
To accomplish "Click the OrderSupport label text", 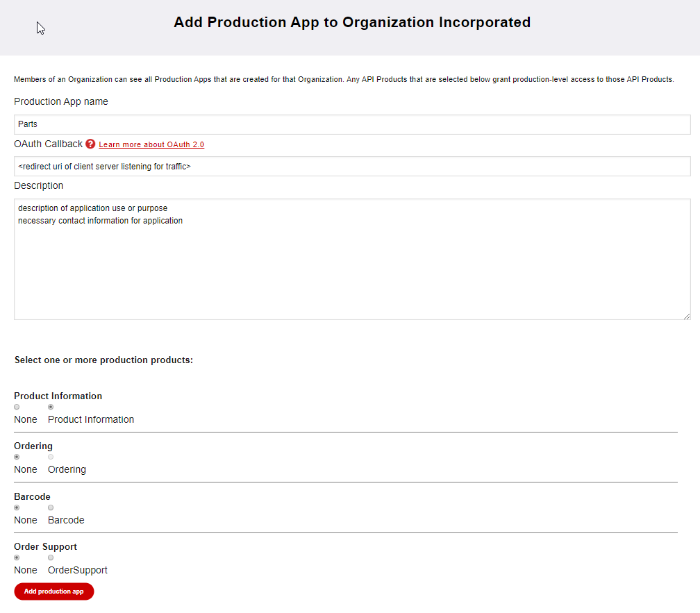I will (x=77, y=570).
